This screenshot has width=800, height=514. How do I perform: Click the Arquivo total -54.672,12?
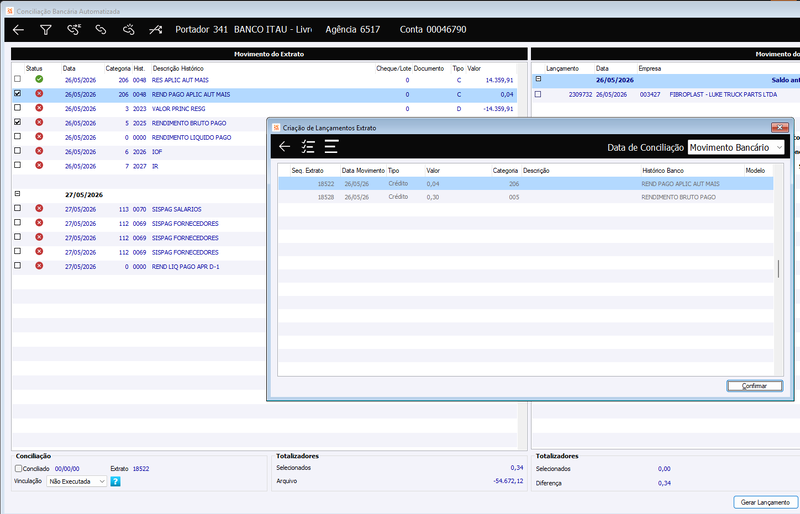coord(508,481)
